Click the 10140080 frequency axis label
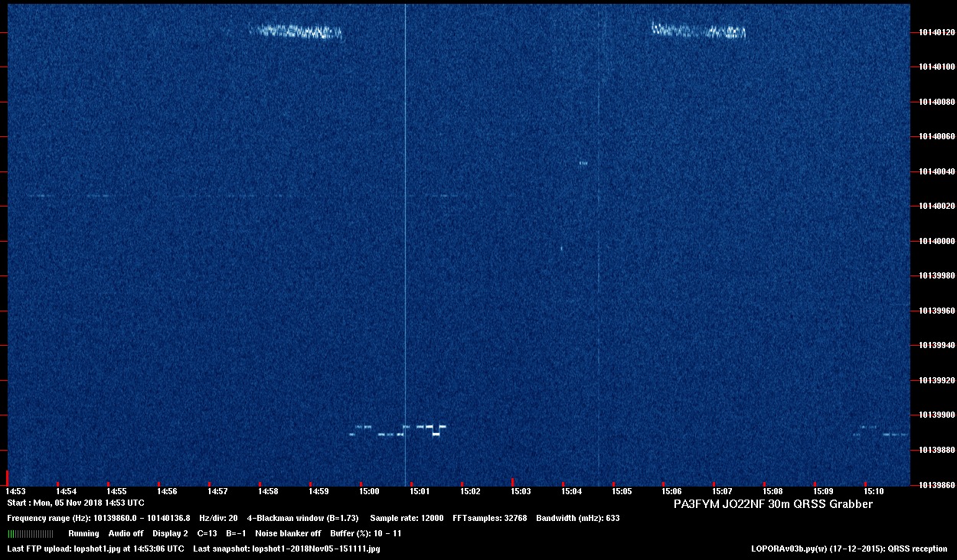 coord(936,102)
